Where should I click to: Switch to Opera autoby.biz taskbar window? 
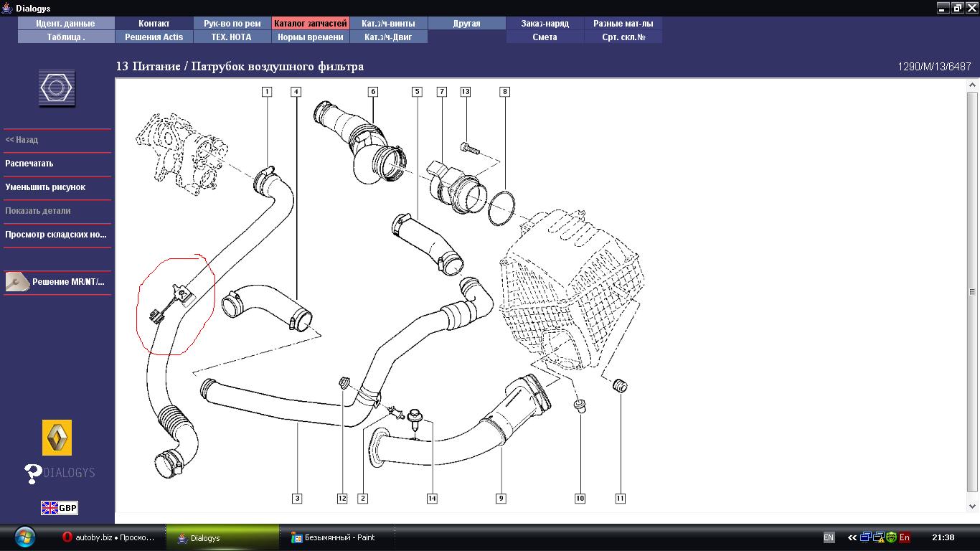click(109, 537)
